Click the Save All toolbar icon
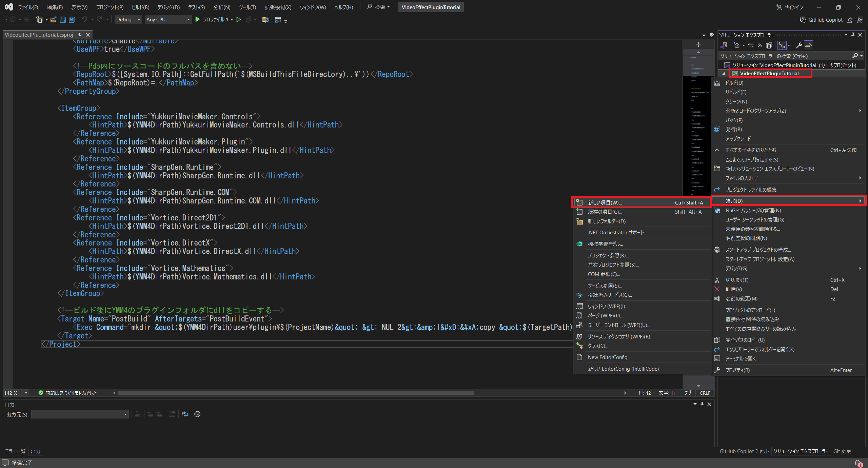The image size is (868, 468). pyautogui.click(x=72, y=20)
